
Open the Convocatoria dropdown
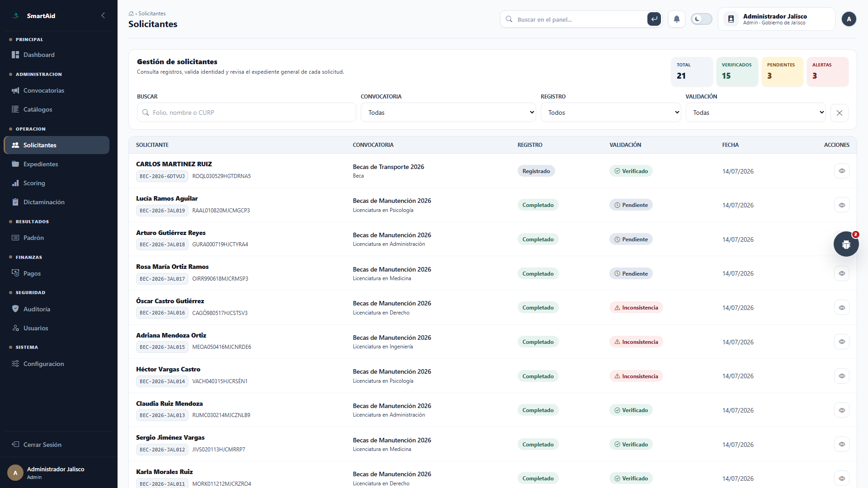tap(448, 113)
